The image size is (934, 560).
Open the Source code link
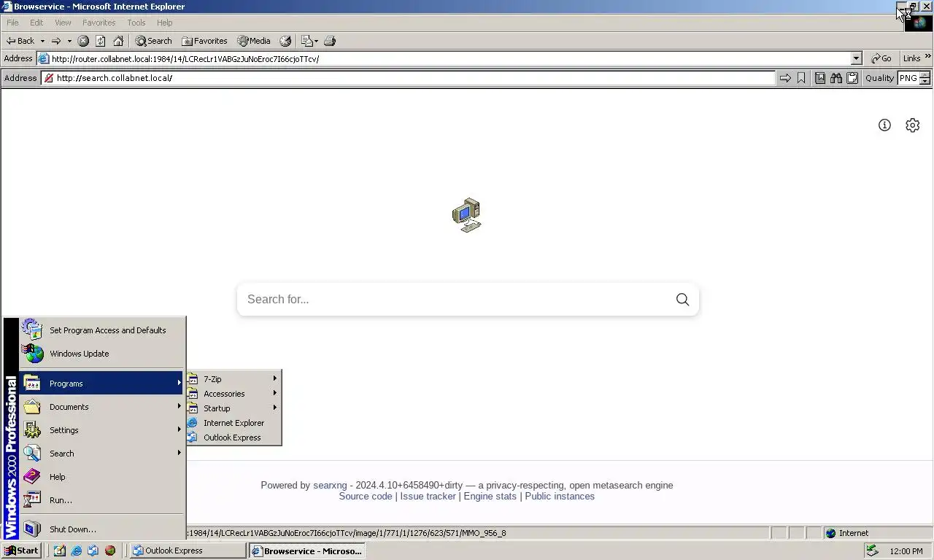pos(366,496)
